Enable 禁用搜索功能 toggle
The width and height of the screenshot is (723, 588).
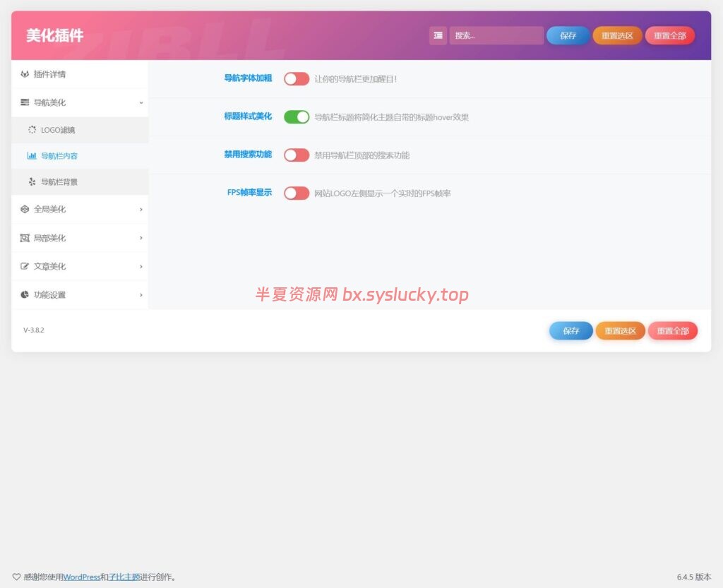point(297,155)
